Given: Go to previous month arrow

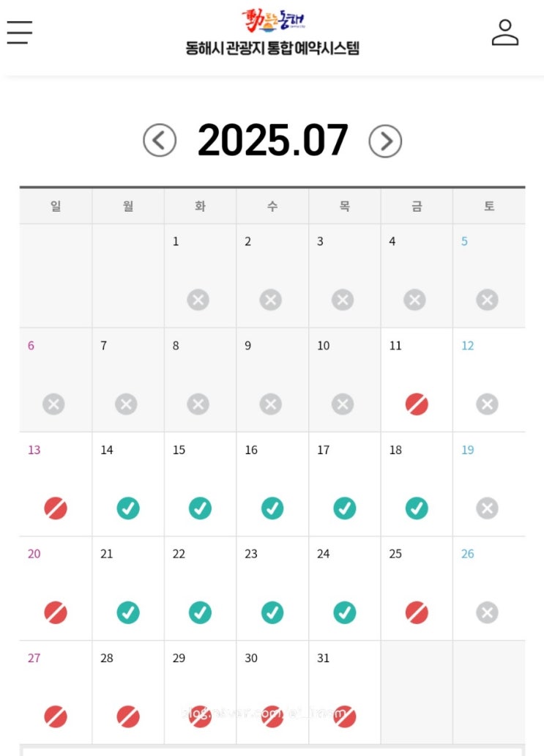Looking at the screenshot, I should [x=160, y=141].
